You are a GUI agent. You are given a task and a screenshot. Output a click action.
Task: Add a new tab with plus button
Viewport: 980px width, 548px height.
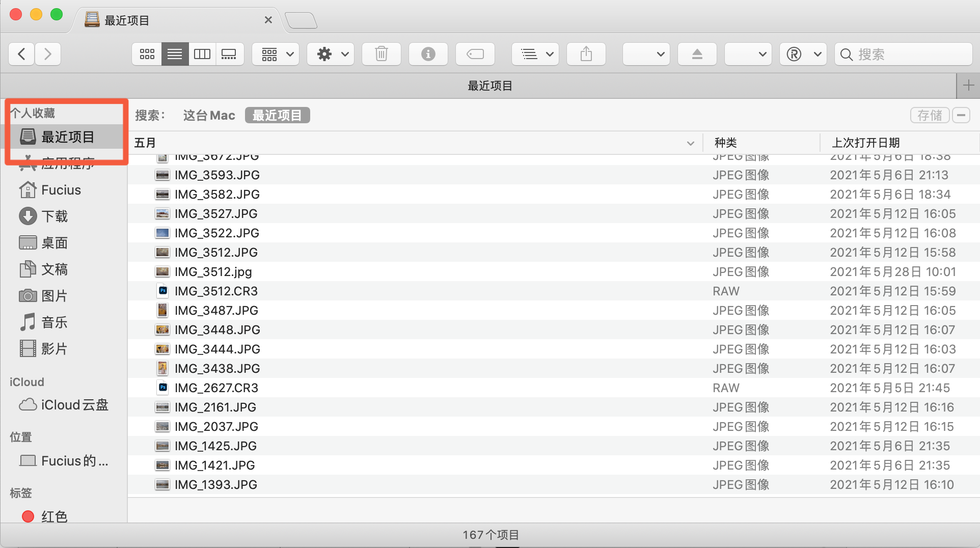tap(968, 86)
